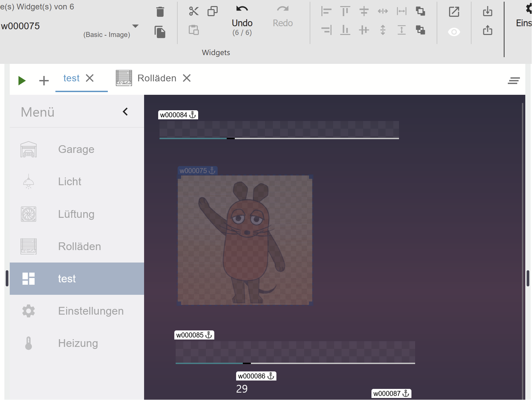The width and height of the screenshot is (532, 400).
Task: Select widget label w000084
Action: tap(178, 115)
